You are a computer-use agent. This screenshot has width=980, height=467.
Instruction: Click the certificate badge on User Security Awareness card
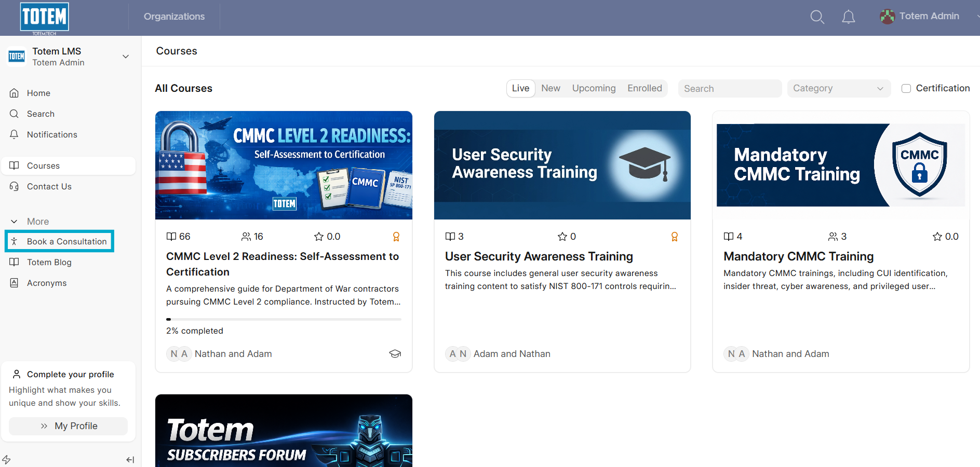(x=674, y=237)
